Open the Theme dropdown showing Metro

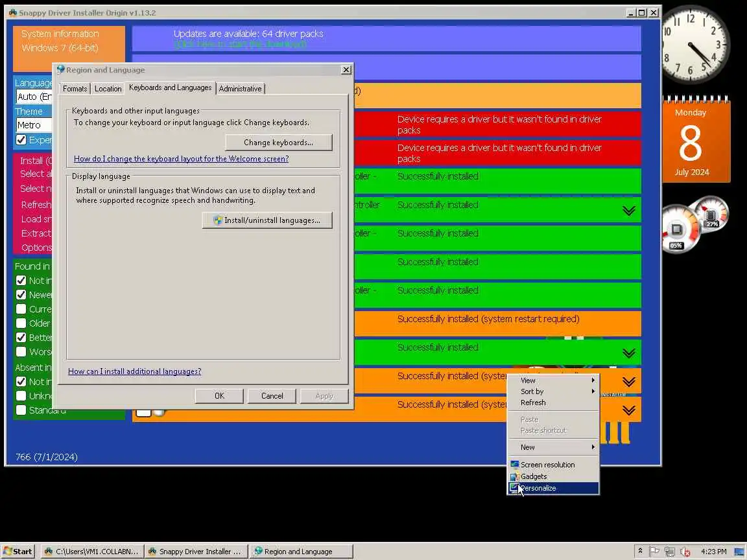(34, 125)
